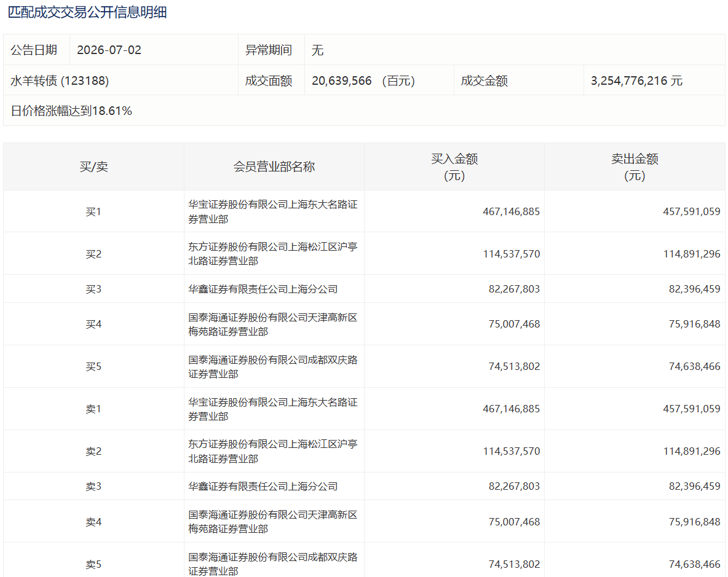Image resolution: width=728 pixels, height=577 pixels.
Task: Select sell amount 114,891,296 in 买2 row
Action: coord(691,254)
